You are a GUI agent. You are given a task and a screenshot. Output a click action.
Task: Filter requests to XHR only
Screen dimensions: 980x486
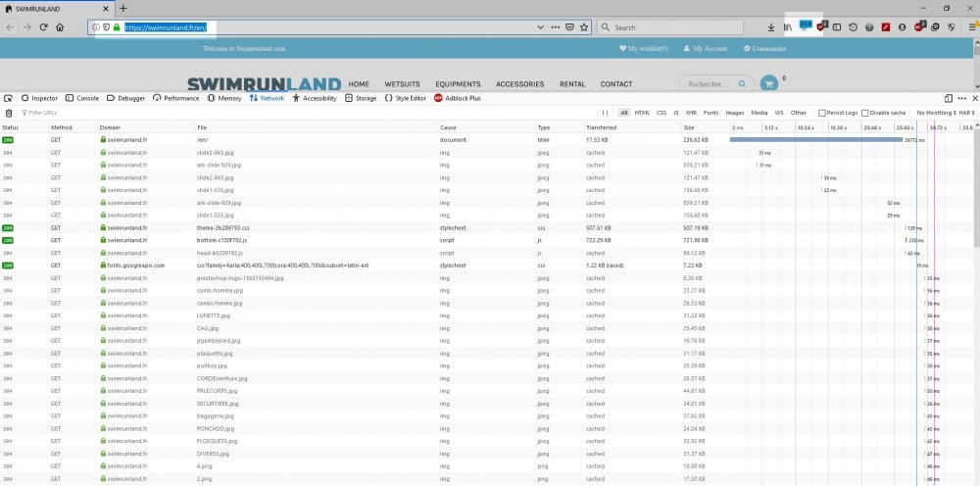click(691, 113)
